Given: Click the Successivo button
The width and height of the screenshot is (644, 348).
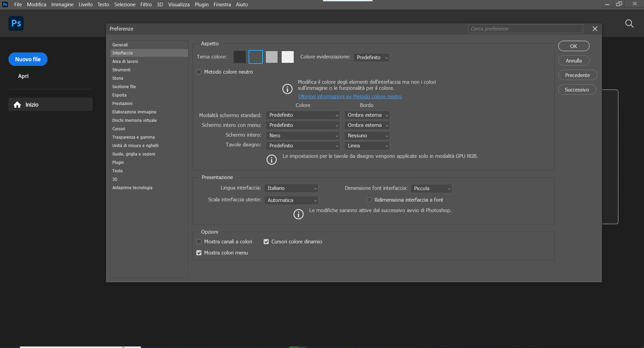Looking at the screenshot, I should 577,90.
